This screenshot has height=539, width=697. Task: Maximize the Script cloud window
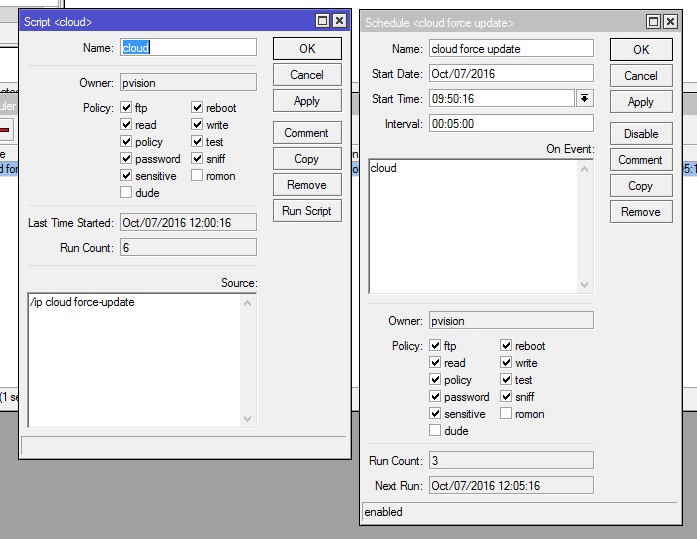tap(323, 20)
